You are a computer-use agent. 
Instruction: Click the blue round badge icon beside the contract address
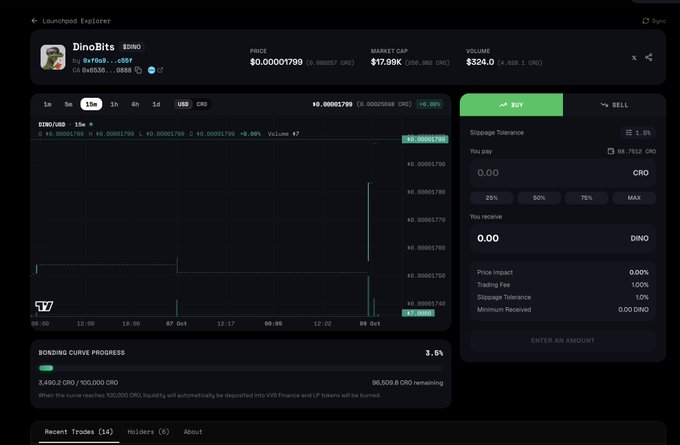tap(151, 70)
